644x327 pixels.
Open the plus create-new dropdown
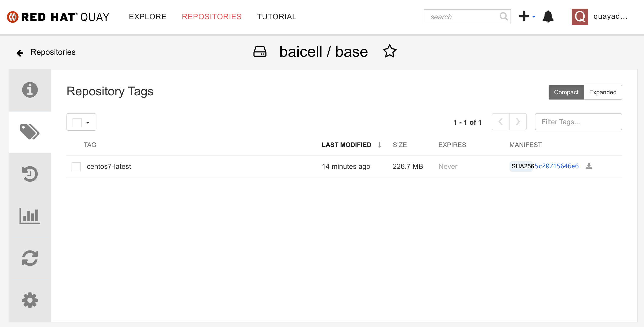pos(527,17)
